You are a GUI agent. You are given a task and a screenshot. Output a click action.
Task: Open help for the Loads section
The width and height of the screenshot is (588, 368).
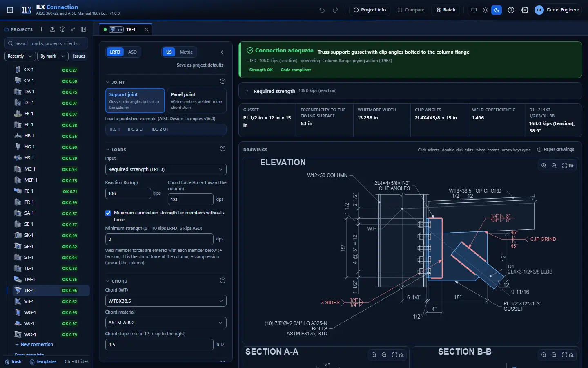tap(223, 149)
